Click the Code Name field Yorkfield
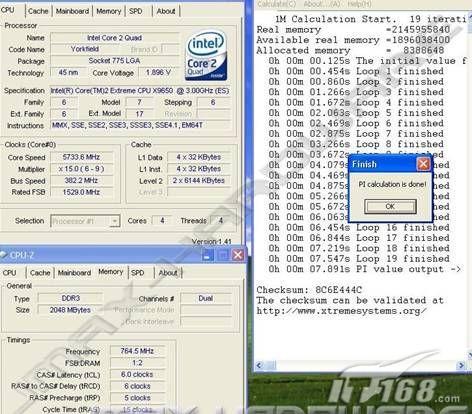Viewport: 472px width, 414px height. [x=85, y=49]
